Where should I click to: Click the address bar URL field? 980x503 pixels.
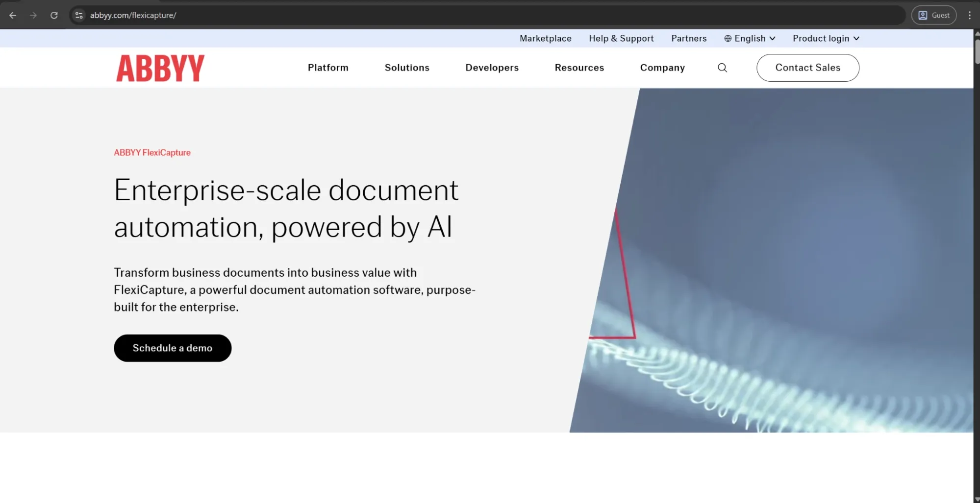[441, 15]
